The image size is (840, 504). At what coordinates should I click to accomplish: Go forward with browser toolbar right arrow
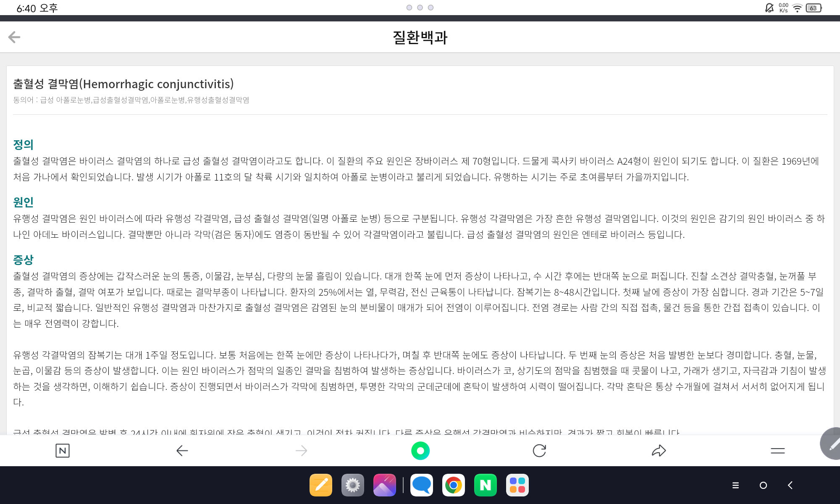click(x=301, y=451)
